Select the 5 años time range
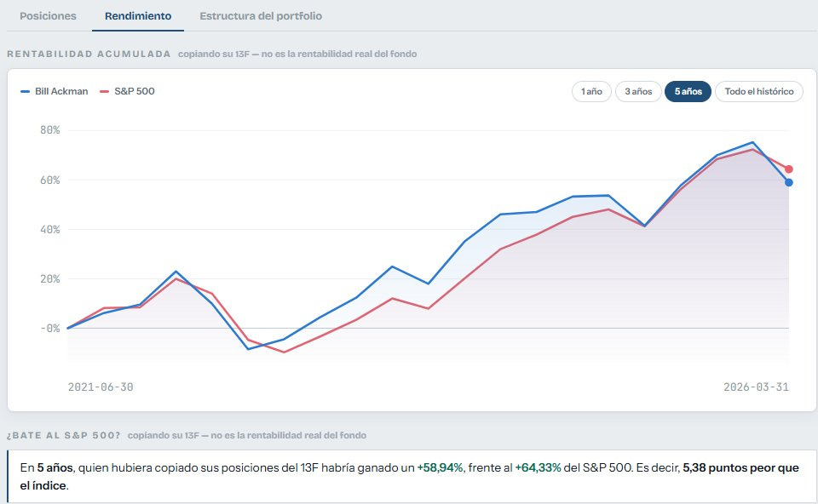 [688, 92]
